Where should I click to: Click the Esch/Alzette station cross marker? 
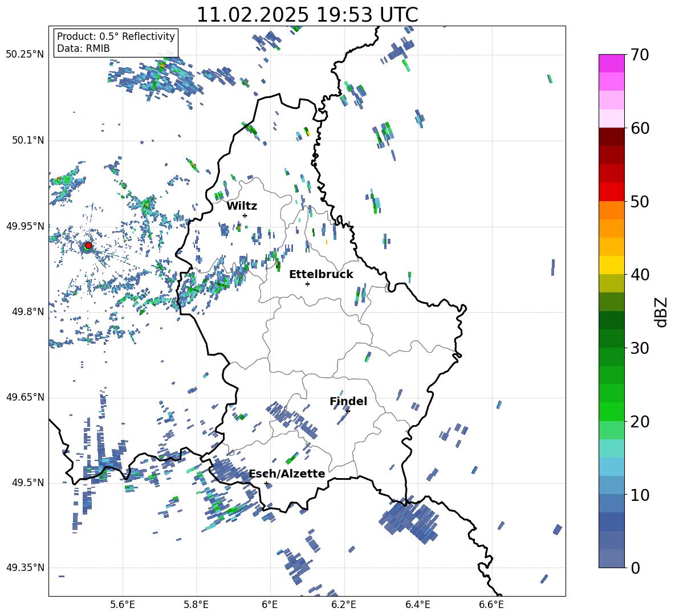coord(266,483)
